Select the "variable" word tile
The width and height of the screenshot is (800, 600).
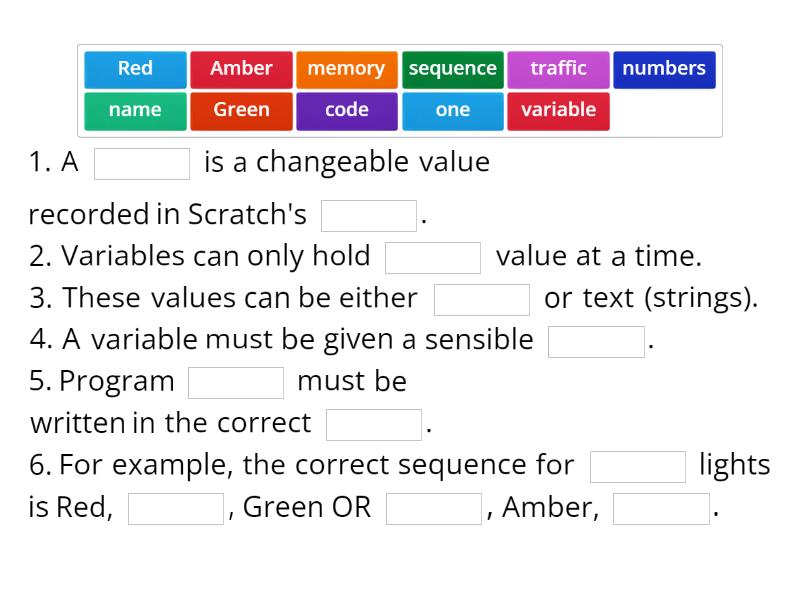coord(559,111)
